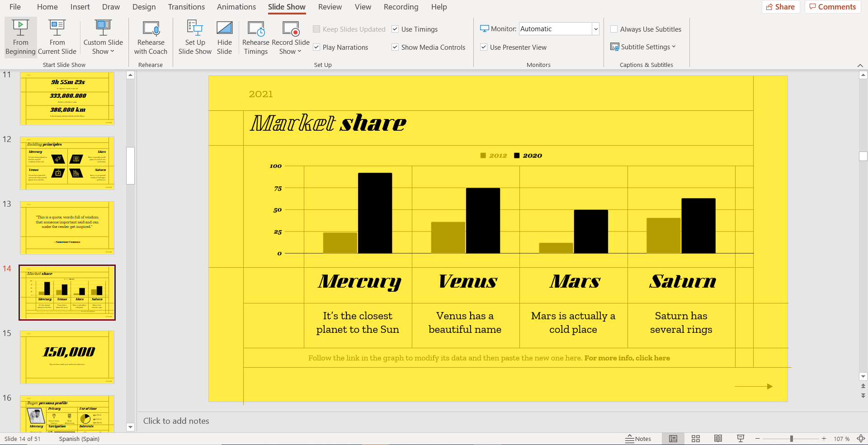Click Set Up Slide Show
The height and width of the screenshot is (445, 868).
click(x=194, y=38)
